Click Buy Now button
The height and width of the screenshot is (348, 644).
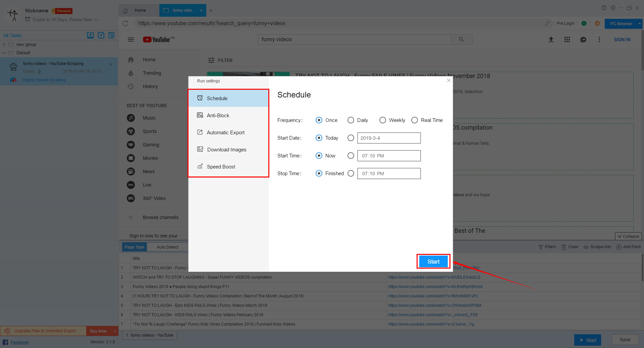coord(98,331)
